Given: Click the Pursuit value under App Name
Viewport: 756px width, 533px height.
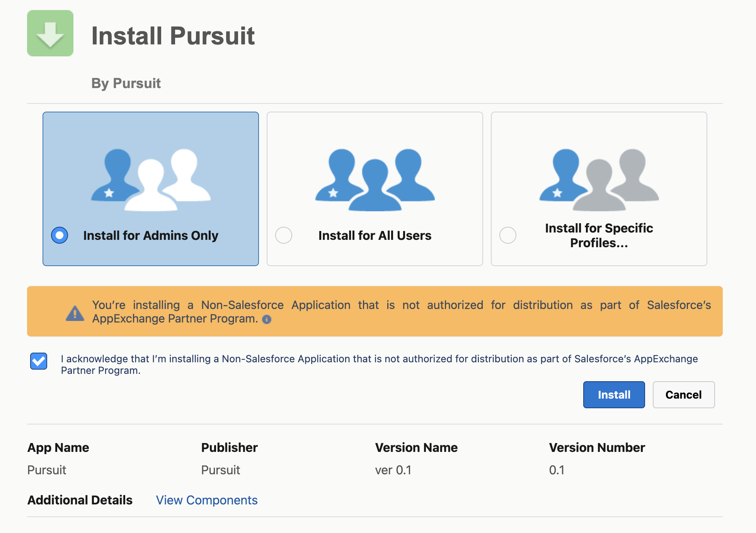Looking at the screenshot, I should click(47, 470).
